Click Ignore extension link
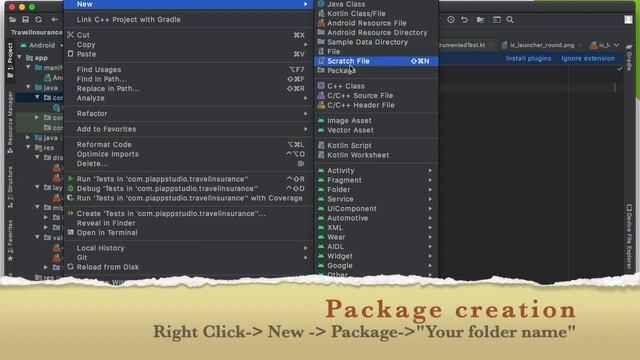 [588, 58]
